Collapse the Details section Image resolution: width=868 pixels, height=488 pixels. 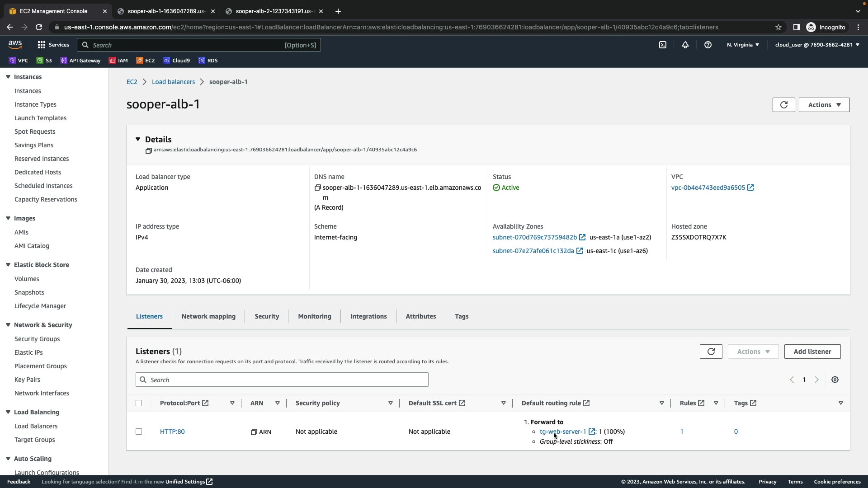[x=138, y=139]
